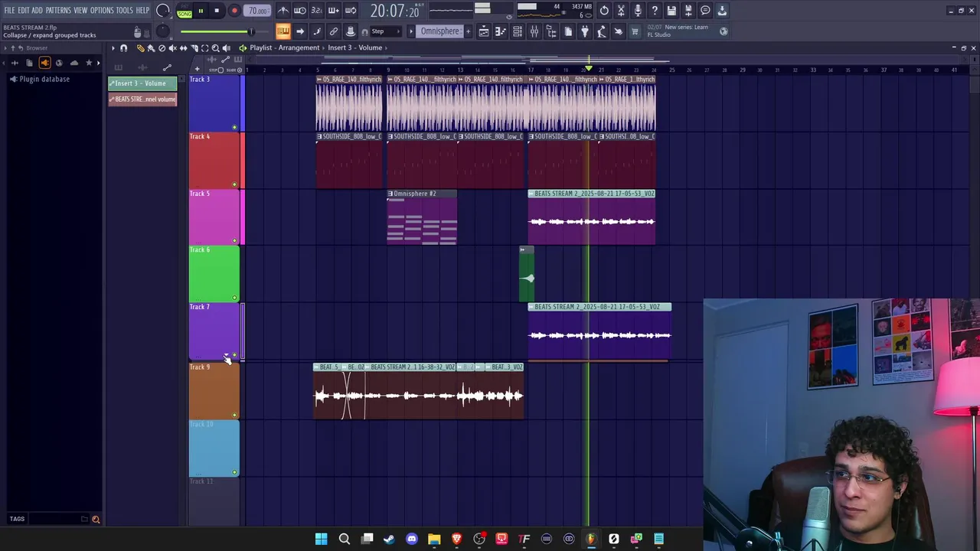Open the project info speech bubble icon

pyautogui.click(x=705, y=11)
